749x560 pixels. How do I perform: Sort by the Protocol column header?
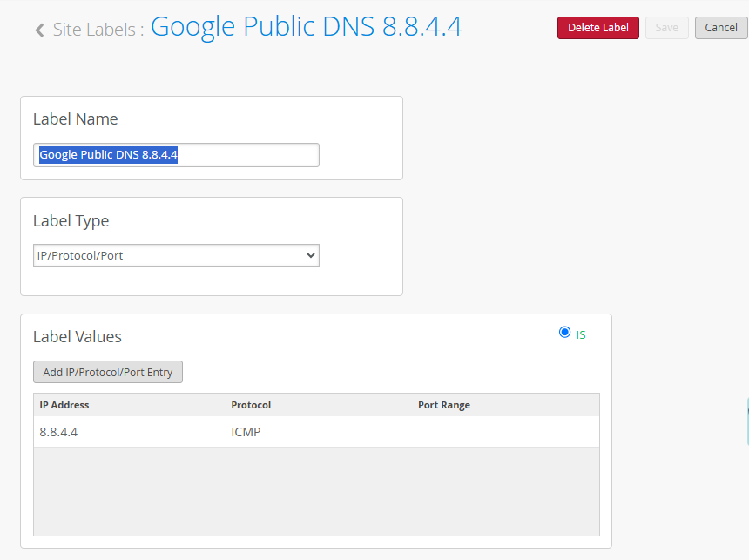click(251, 405)
